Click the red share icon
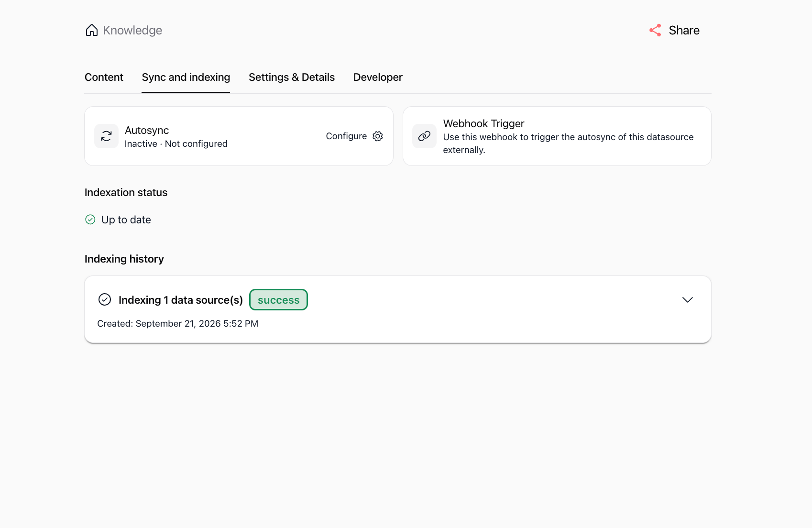 (655, 30)
